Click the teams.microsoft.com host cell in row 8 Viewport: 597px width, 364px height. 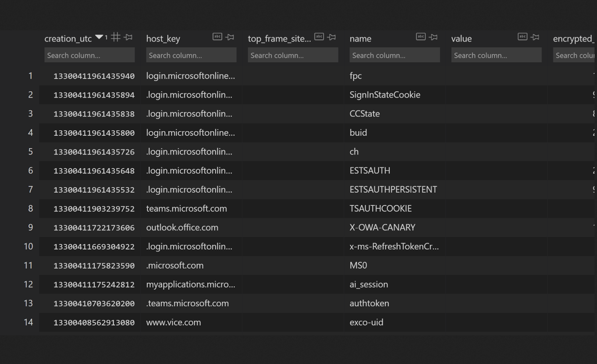(186, 208)
